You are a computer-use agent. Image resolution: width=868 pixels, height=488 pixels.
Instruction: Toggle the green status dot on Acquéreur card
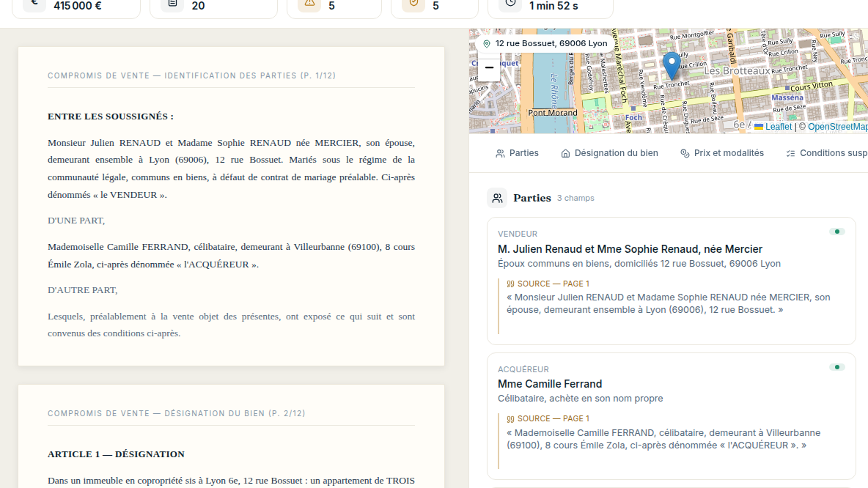pos(837,367)
